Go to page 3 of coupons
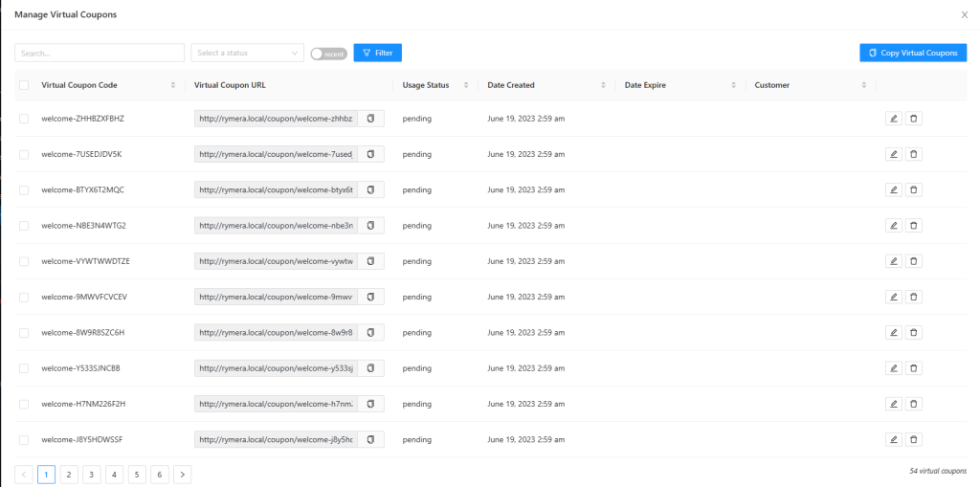Screen dimensions: 980x487 (92, 474)
